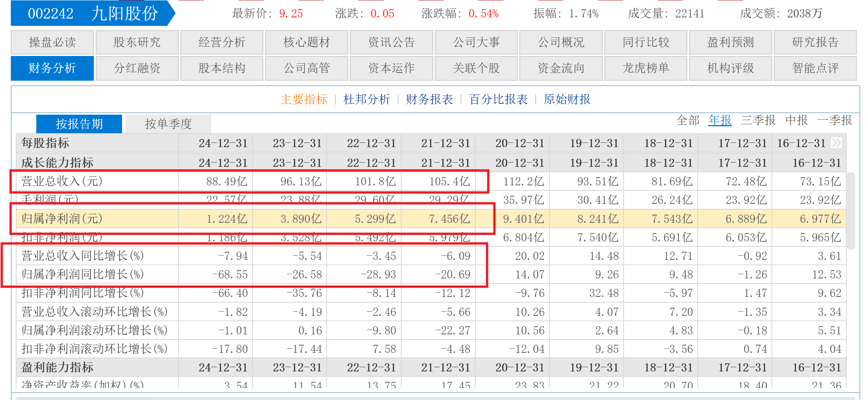Click the table's vertical scrollbar
The width and height of the screenshot is (868, 400).
pyautogui.click(x=851, y=211)
